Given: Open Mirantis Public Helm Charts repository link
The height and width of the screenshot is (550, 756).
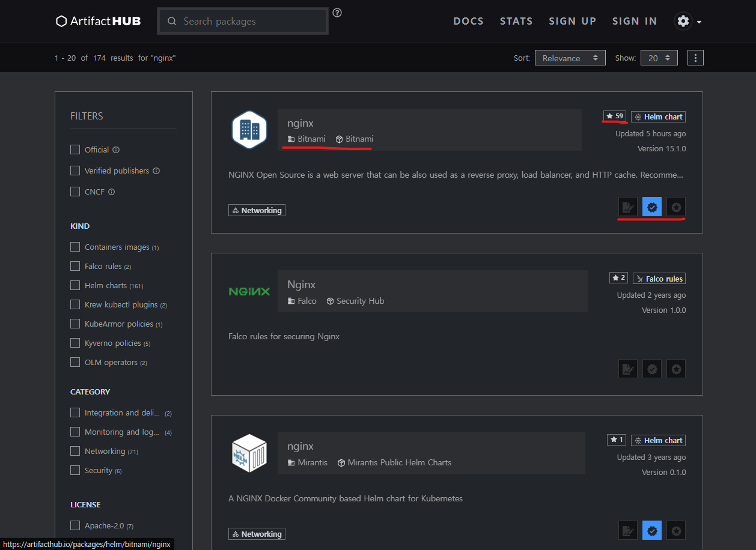Looking at the screenshot, I should coord(394,462).
